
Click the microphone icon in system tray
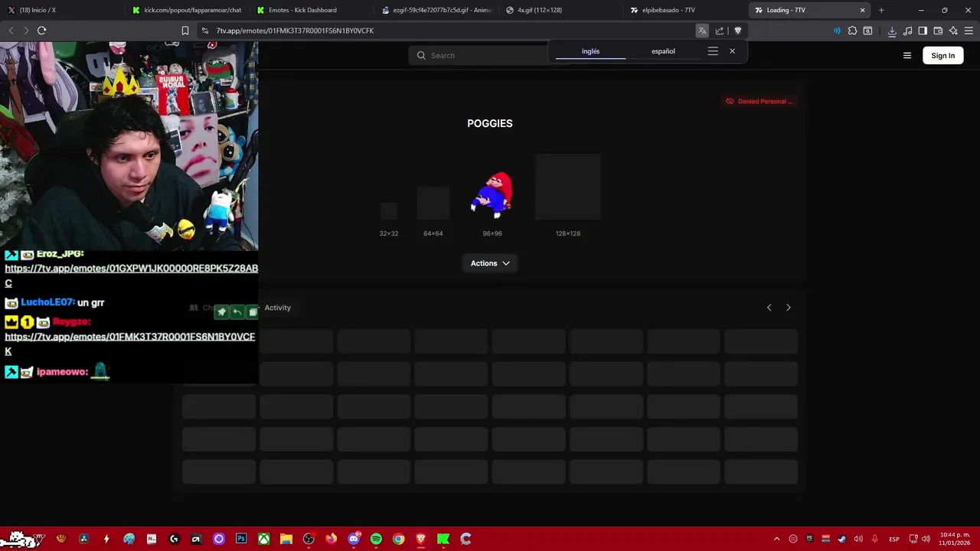874,539
